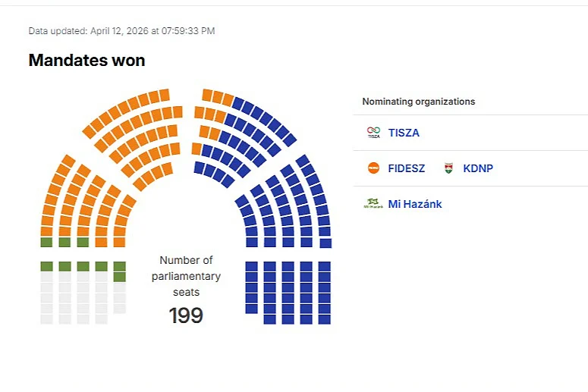Screen dimensions: 588x392
Task: Click the Mi Hazánk logo icon
Action: click(x=373, y=204)
